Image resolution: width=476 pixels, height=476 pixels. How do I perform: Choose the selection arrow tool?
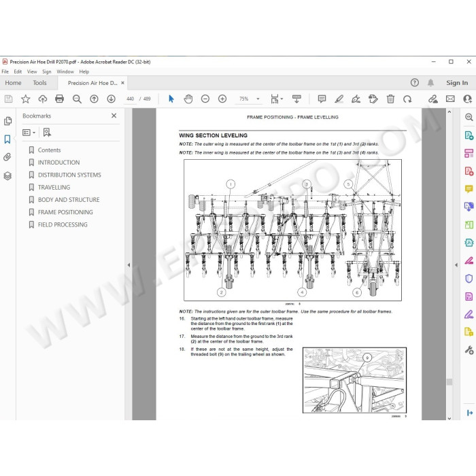[171, 99]
